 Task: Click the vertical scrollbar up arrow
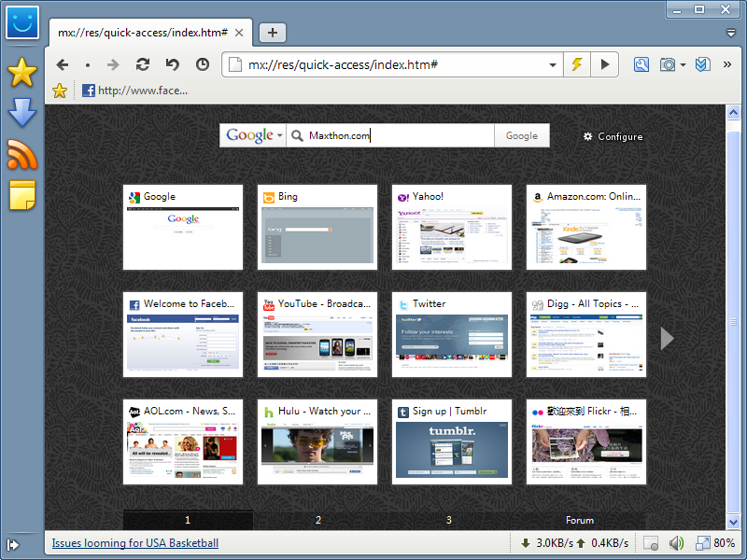point(733,112)
